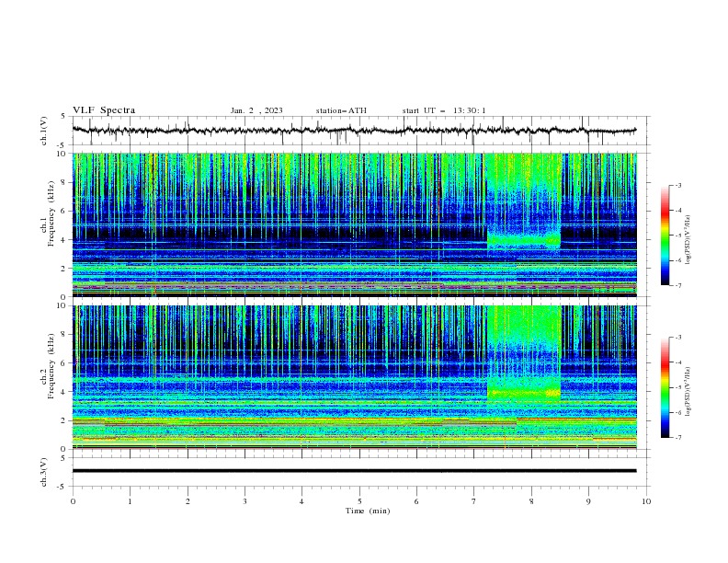Click ch.1 color bar log(PSD) label
Screen dimensions: 728x563
[688, 240]
